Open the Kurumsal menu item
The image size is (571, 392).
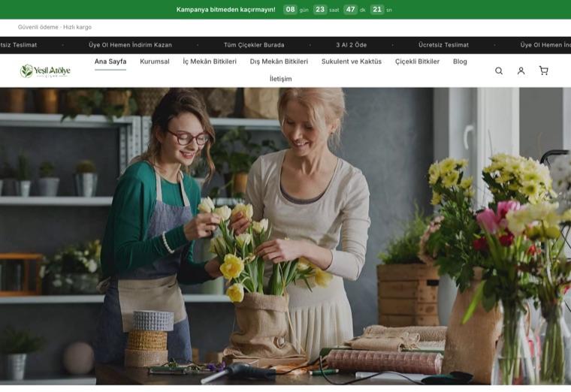pyautogui.click(x=155, y=62)
